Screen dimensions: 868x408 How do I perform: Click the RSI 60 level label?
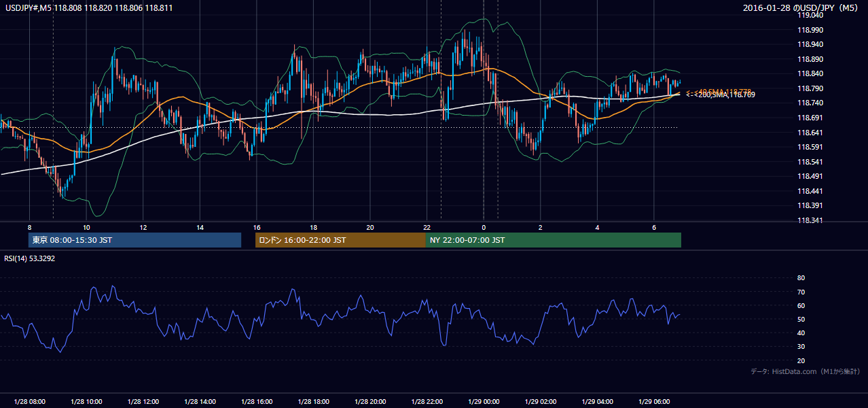[x=801, y=305]
